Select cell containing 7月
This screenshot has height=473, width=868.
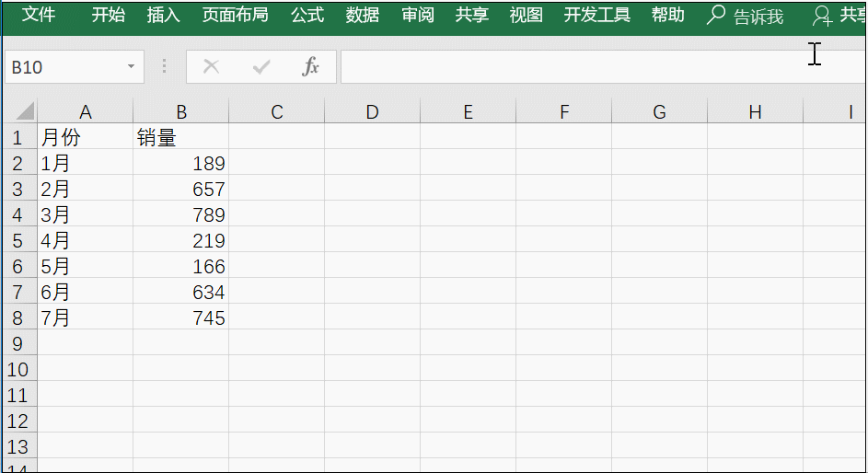click(x=86, y=317)
